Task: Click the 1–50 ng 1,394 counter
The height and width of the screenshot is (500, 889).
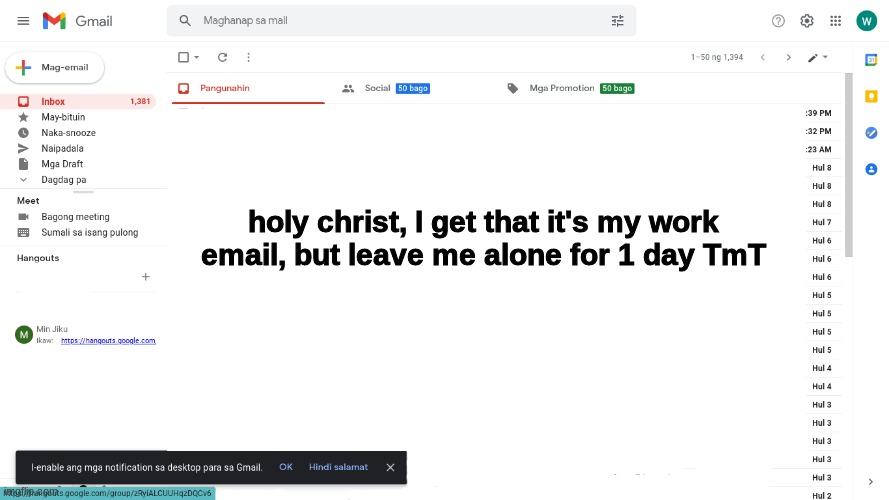Action: (717, 57)
